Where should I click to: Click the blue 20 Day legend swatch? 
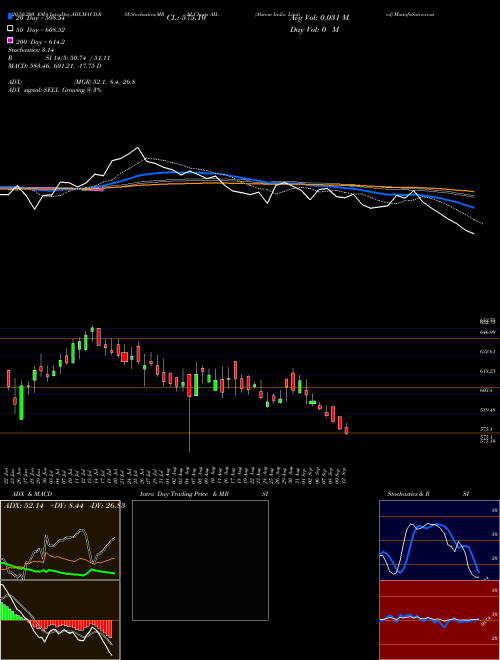click(x=10, y=17)
